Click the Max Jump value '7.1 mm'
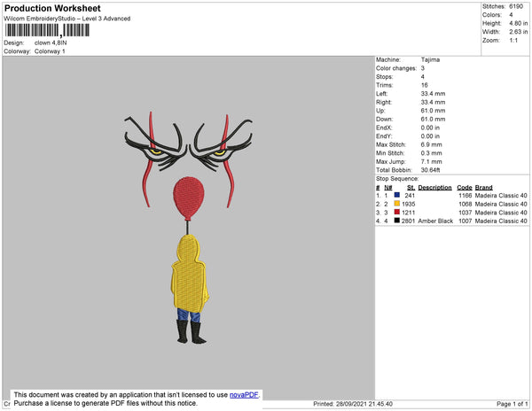This screenshot has width=532, height=411. point(431,161)
